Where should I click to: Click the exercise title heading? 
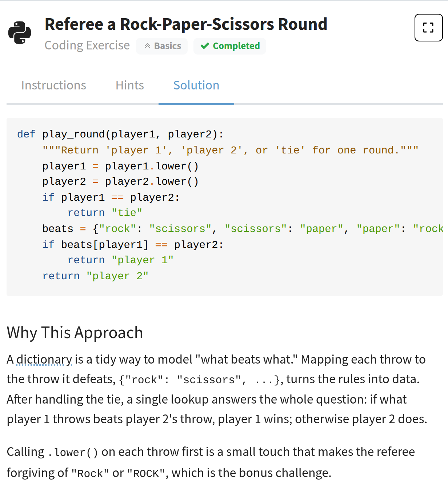click(186, 24)
